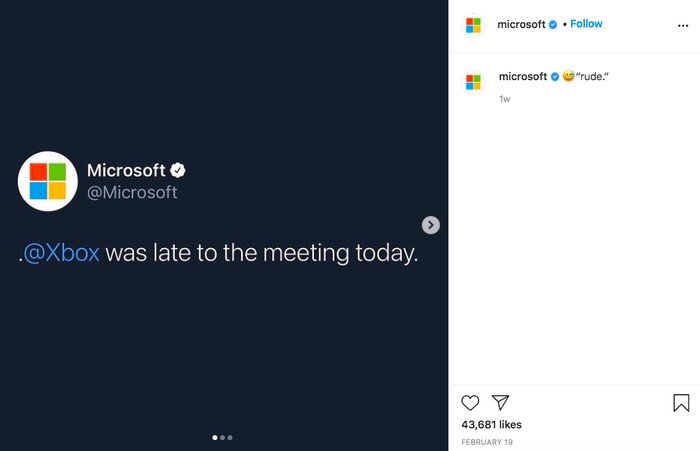Follow the microsoft account
This screenshot has width=700, height=451.
coord(586,24)
